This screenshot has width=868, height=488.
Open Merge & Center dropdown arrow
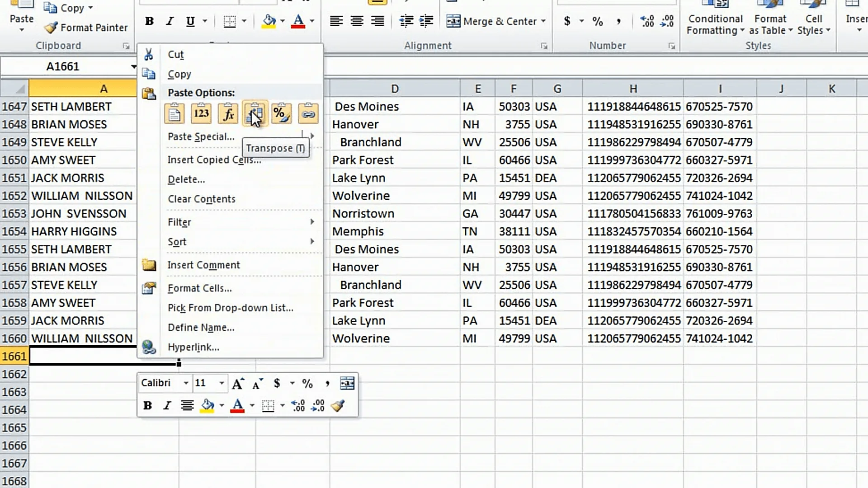tap(543, 21)
